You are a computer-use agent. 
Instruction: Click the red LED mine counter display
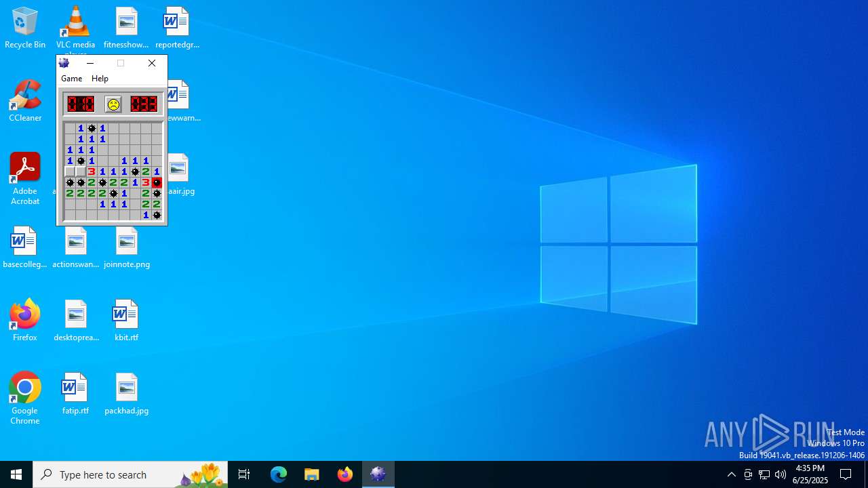(x=81, y=104)
